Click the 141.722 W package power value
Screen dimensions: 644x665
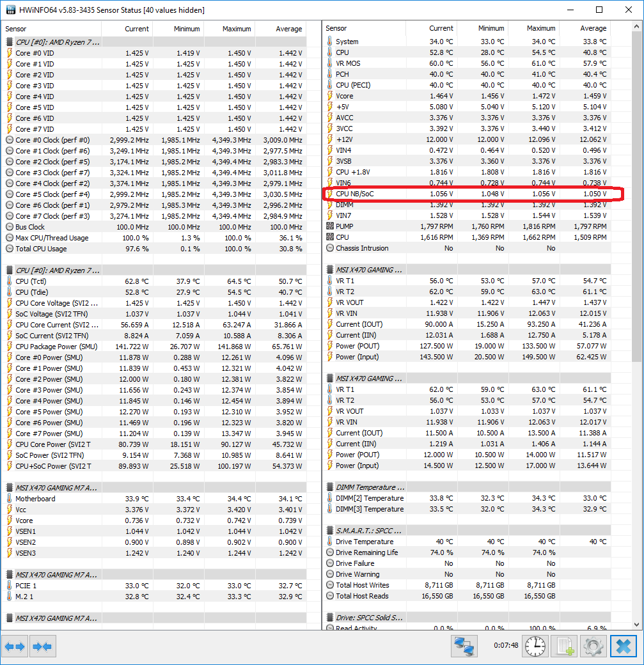coord(132,347)
